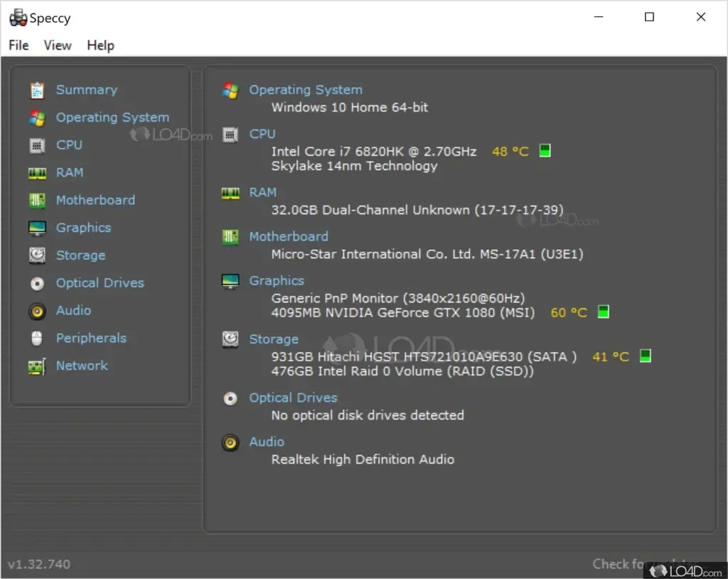Show Graphics details from sidebar
The width and height of the screenshot is (728, 579).
coord(84,228)
